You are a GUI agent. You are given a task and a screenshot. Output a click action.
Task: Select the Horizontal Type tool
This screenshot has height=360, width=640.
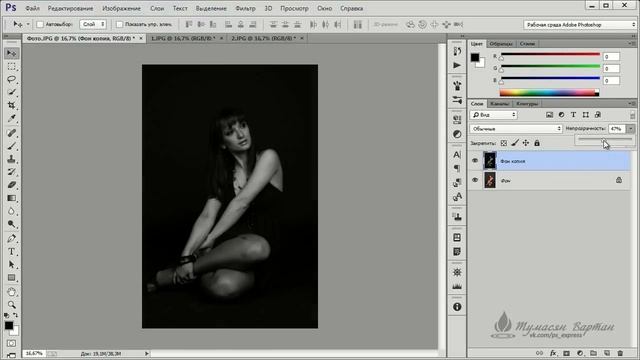[x=11, y=251]
